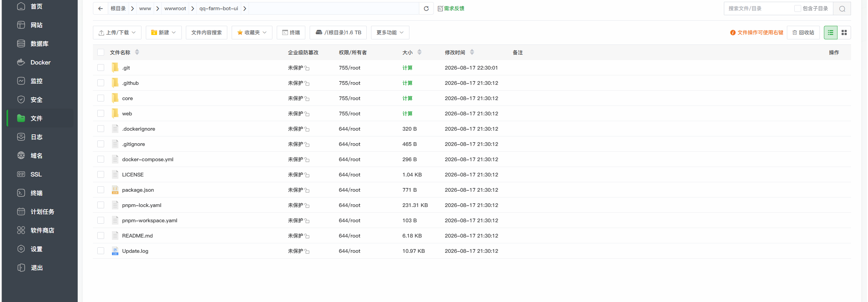Click the docker-compose.yml file icon
868x302 pixels.
tap(115, 159)
